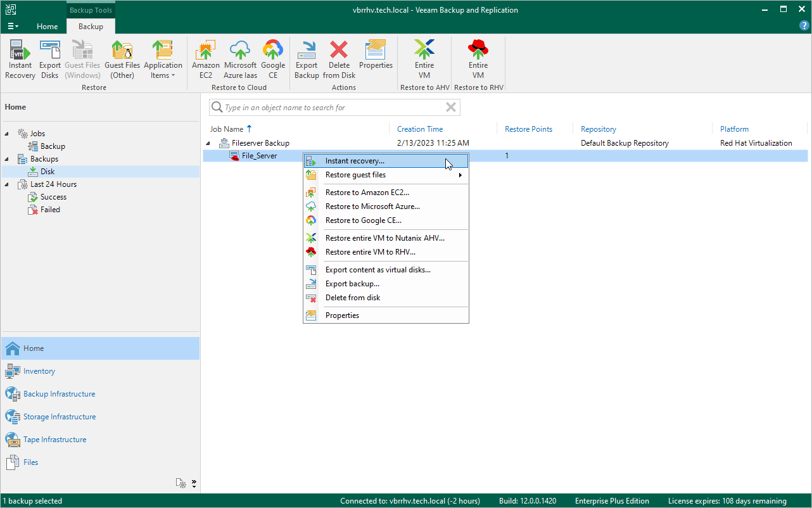Screen dimensions: 812x508
Task: Select Backups in the navigation tree
Action: pos(44,159)
